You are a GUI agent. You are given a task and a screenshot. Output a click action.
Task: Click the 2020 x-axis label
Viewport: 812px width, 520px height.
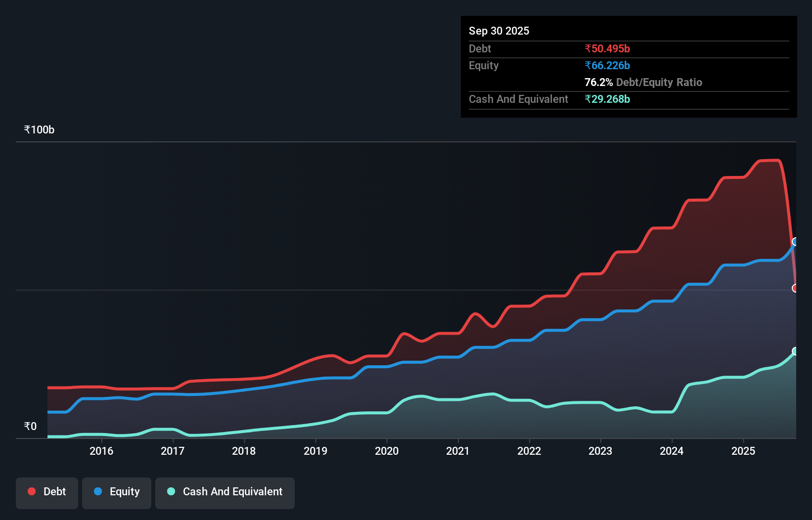(387, 451)
